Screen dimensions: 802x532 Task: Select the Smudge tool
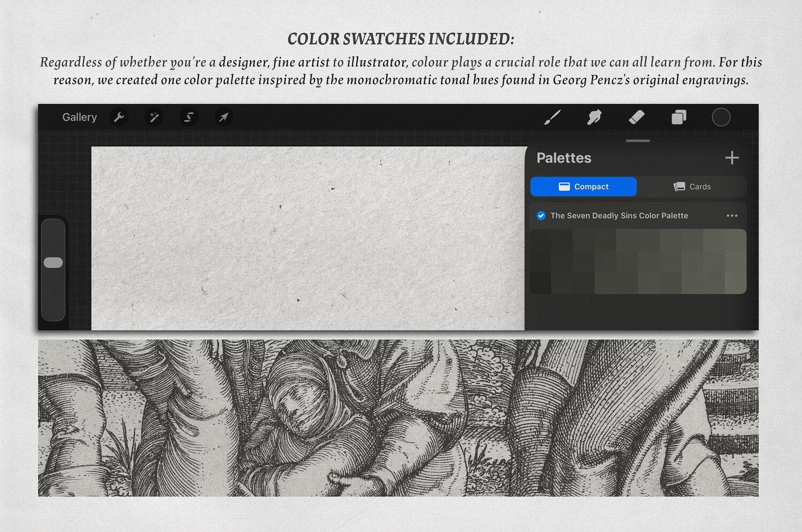[594, 117]
